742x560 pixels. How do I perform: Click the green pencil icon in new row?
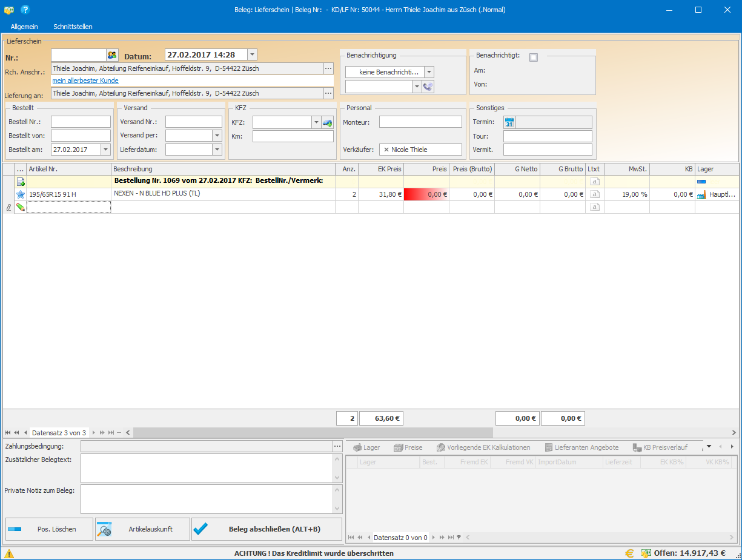[21, 207]
